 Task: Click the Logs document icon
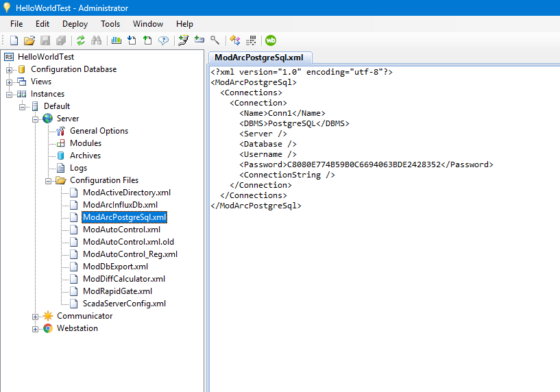(61, 168)
